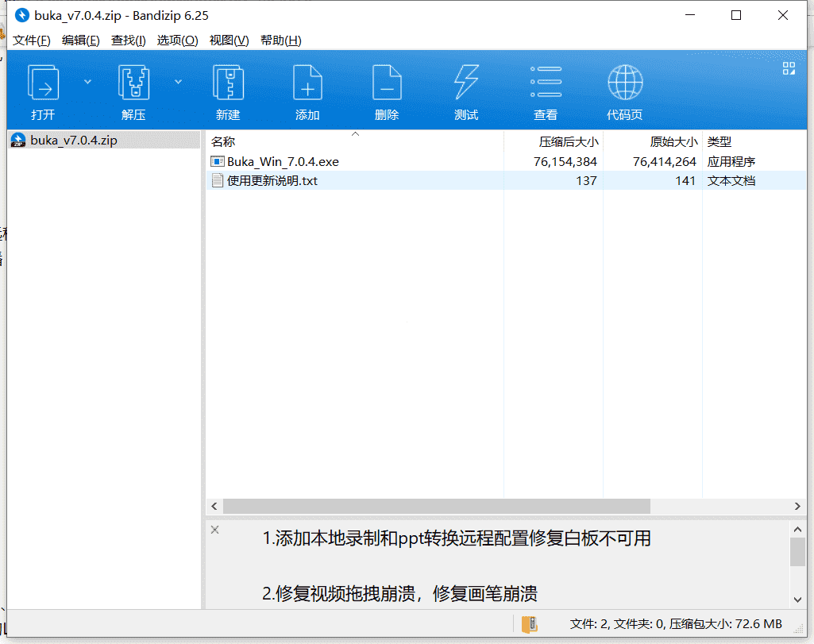Sort by the 压缩后大小 column header
The image size is (814, 644).
point(554,141)
